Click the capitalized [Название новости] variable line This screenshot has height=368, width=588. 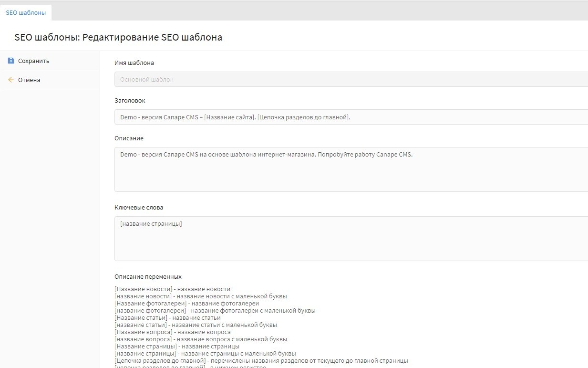(172, 289)
